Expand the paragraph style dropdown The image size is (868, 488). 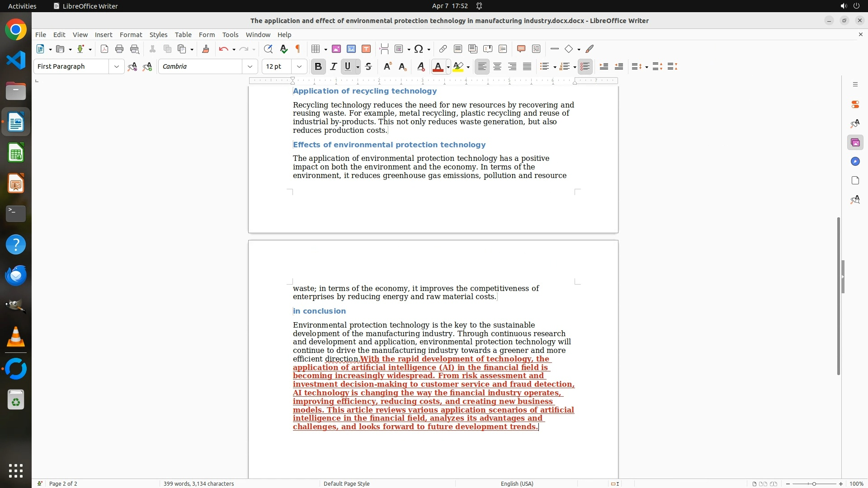tap(117, 67)
